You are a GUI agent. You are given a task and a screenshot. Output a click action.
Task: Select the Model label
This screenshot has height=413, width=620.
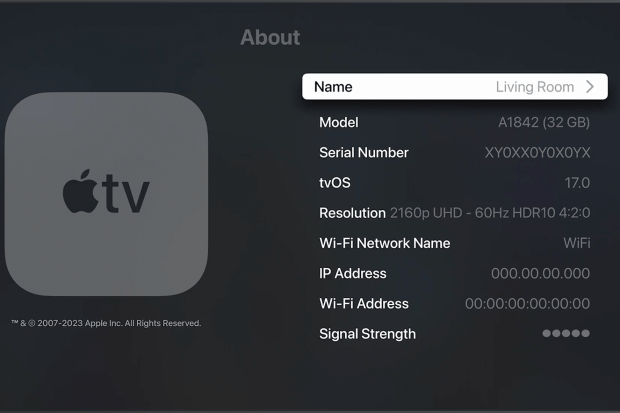point(339,122)
